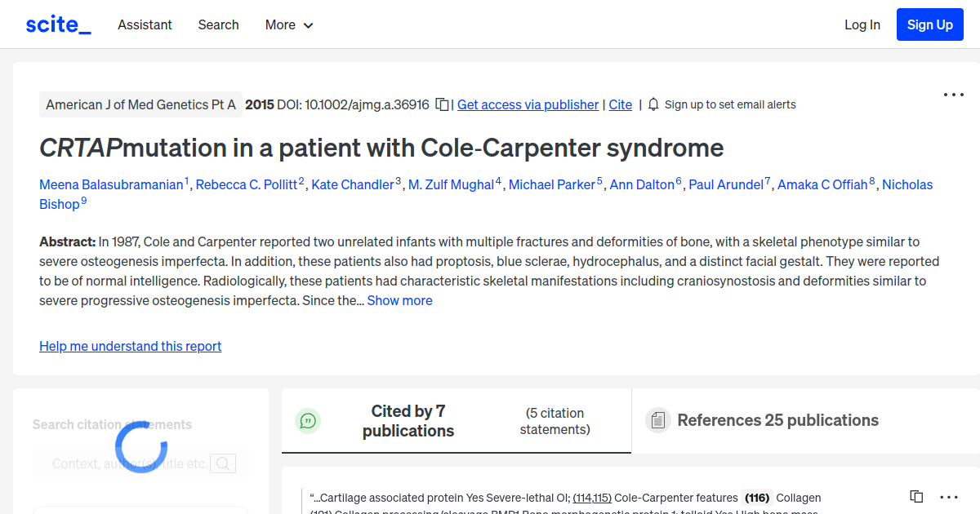Click the citation search magnifier icon
The width and height of the screenshot is (980, 514).
point(223,463)
